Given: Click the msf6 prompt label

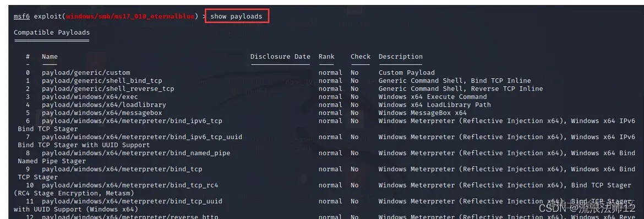Looking at the screenshot, I should click(22, 17).
